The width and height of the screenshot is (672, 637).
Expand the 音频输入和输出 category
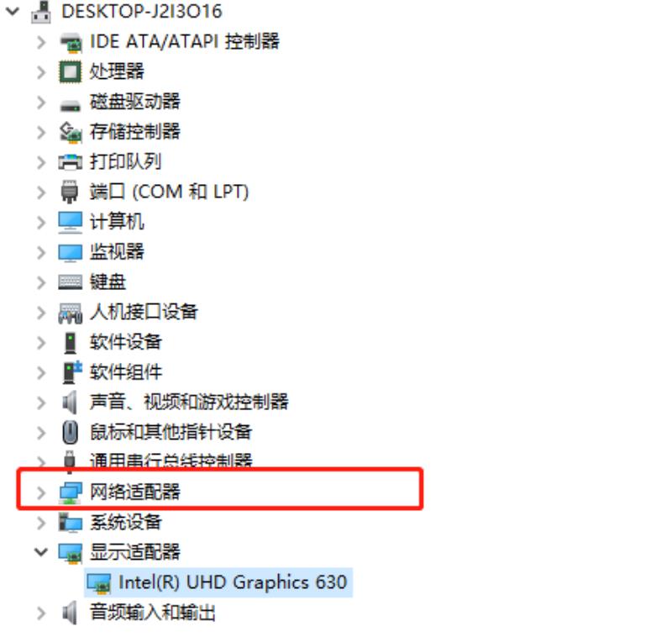[x=41, y=613]
